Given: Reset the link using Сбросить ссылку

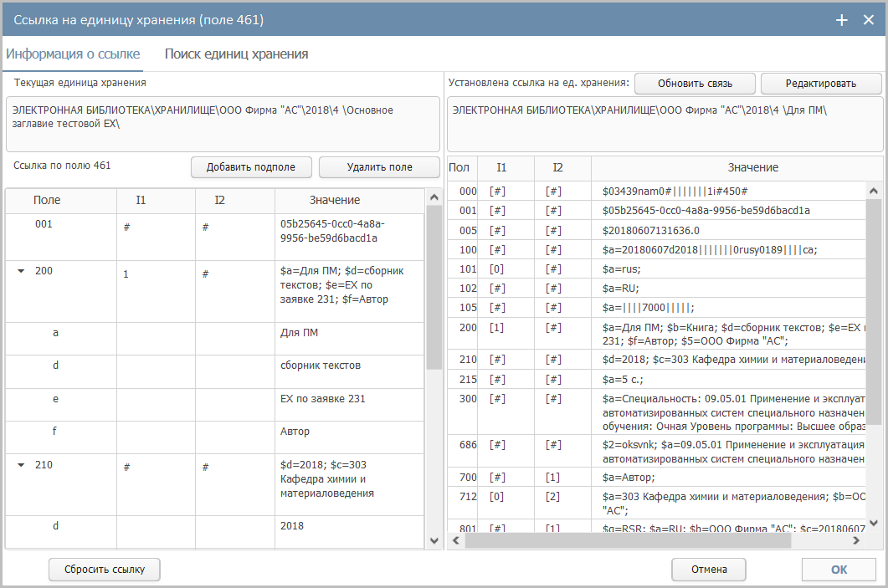Looking at the screenshot, I should point(105,570).
